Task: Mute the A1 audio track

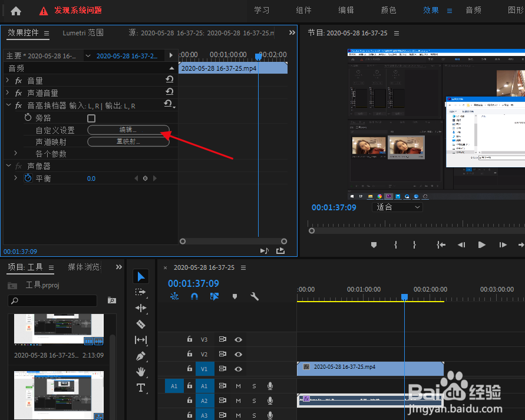Action: pos(239,386)
